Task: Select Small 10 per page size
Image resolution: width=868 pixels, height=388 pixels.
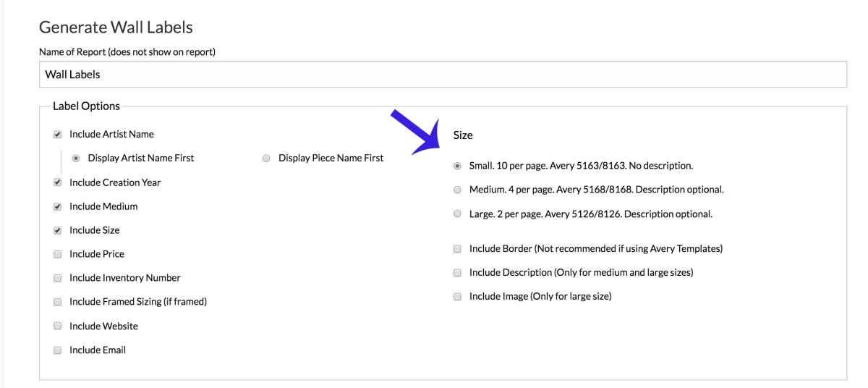Action: [x=457, y=166]
